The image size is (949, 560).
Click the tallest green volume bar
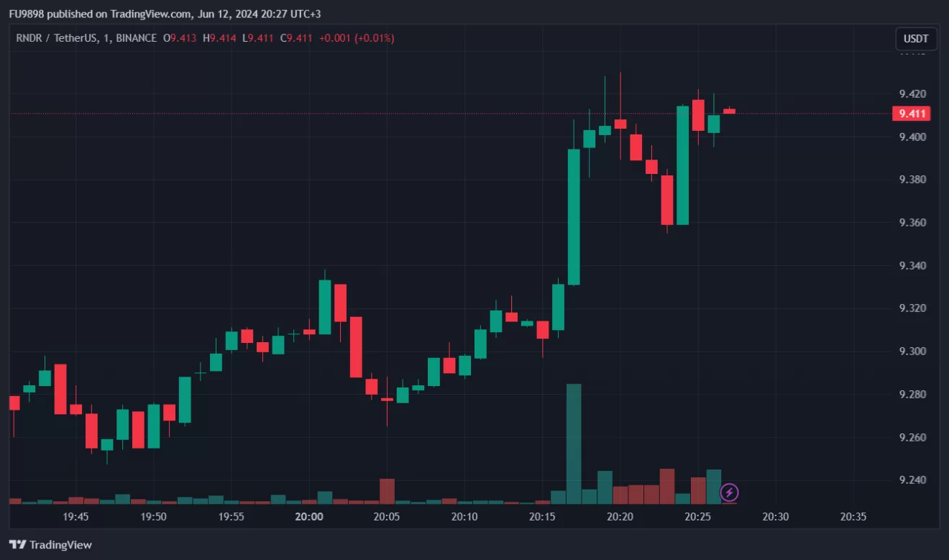tap(574, 444)
